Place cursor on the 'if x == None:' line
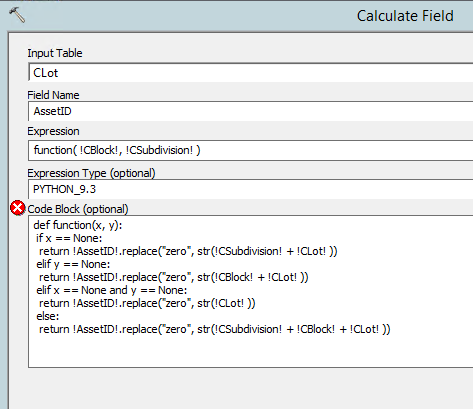473x409 pixels. [69, 238]
